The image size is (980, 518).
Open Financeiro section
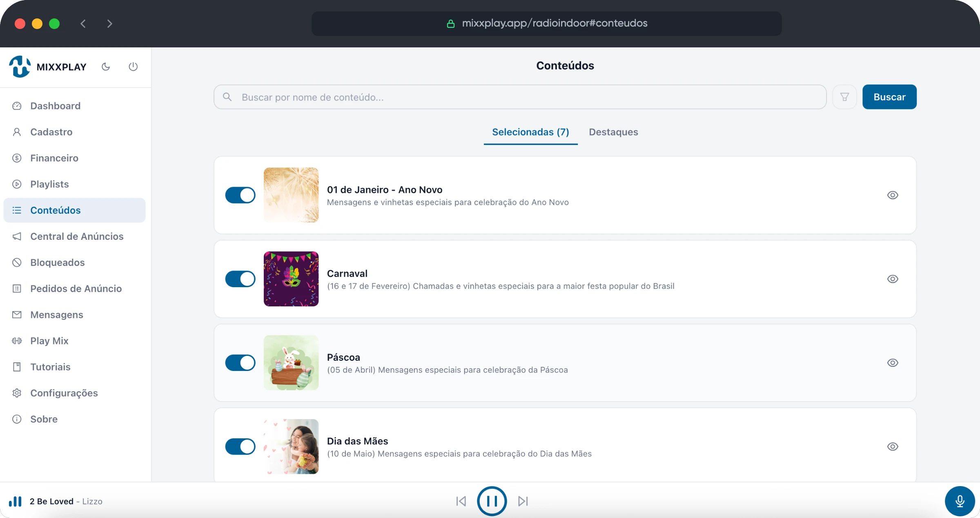[x=74, y=158]
